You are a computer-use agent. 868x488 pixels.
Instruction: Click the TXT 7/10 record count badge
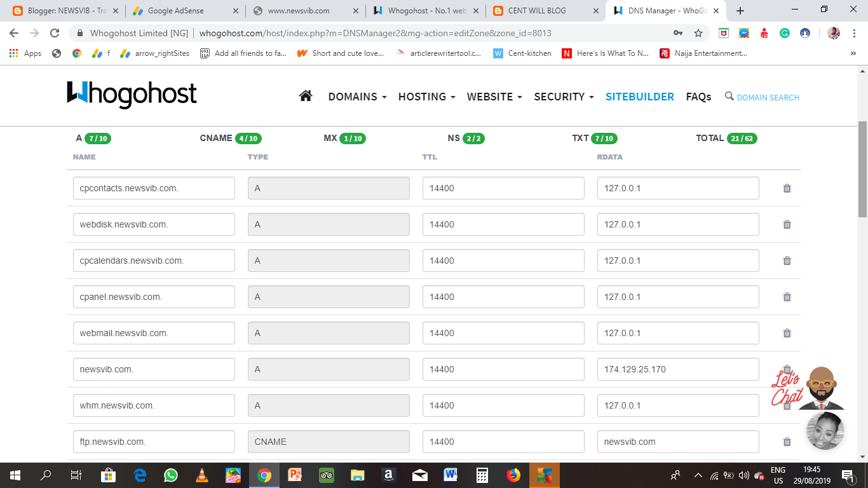tap(604, 139)
